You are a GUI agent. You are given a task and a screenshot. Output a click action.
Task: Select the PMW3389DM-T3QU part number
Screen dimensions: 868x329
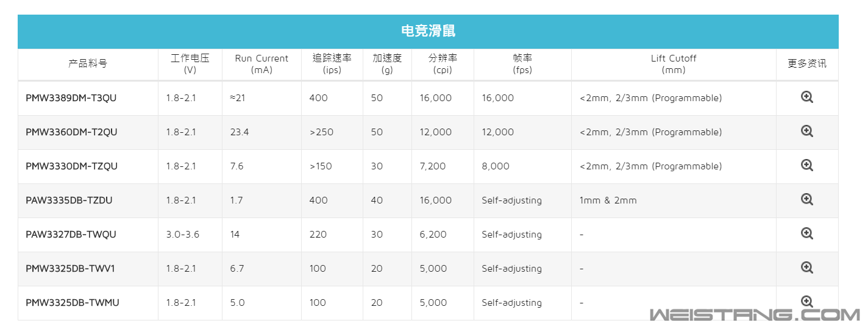coord(71,98)
